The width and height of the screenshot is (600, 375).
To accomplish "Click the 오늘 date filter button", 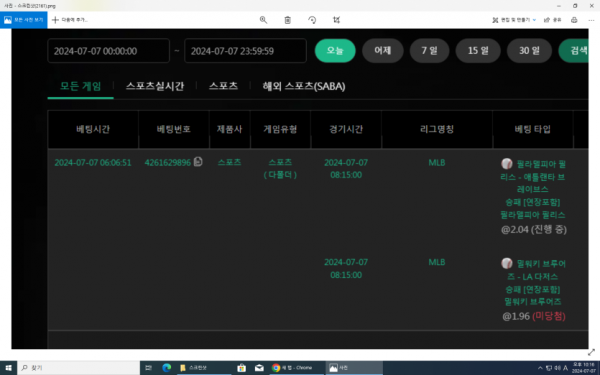I will tap(335, 51).
